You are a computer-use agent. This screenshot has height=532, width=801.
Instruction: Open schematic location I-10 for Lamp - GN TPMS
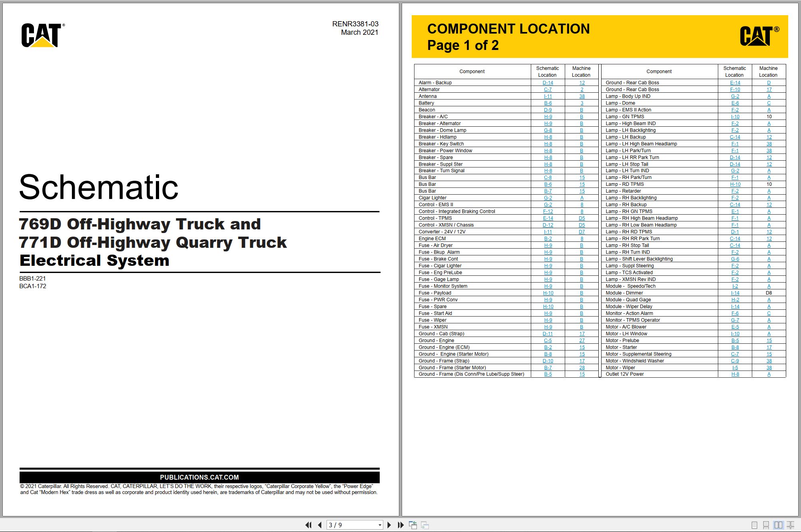pyautogui.click(x=735, y=117)
